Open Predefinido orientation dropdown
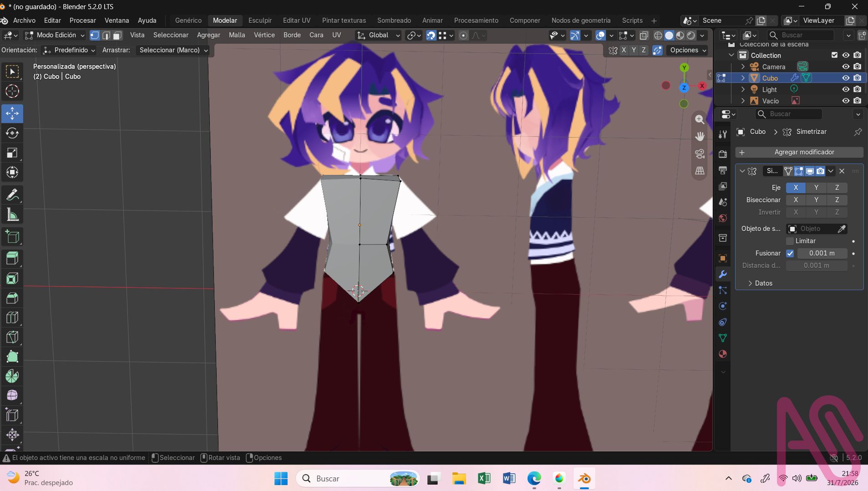The image size is (868, 491). pyautogui.click(x=69, y=50)
